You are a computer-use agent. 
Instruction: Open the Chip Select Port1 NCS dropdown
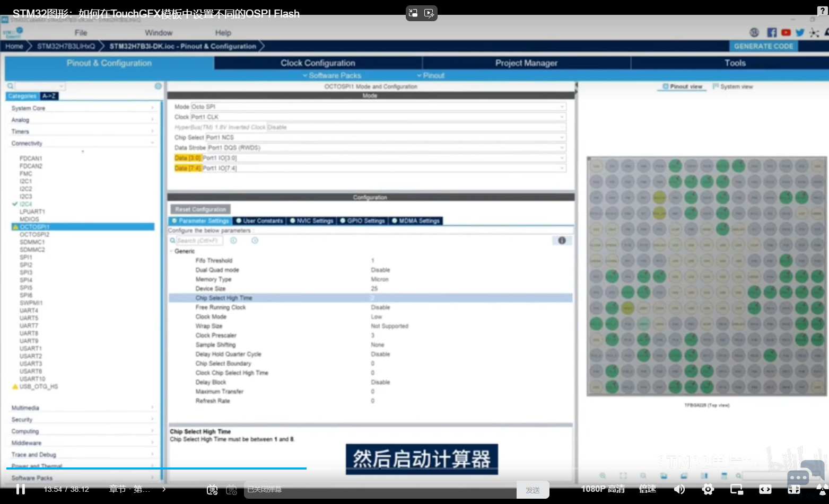[x=385, y=137]
